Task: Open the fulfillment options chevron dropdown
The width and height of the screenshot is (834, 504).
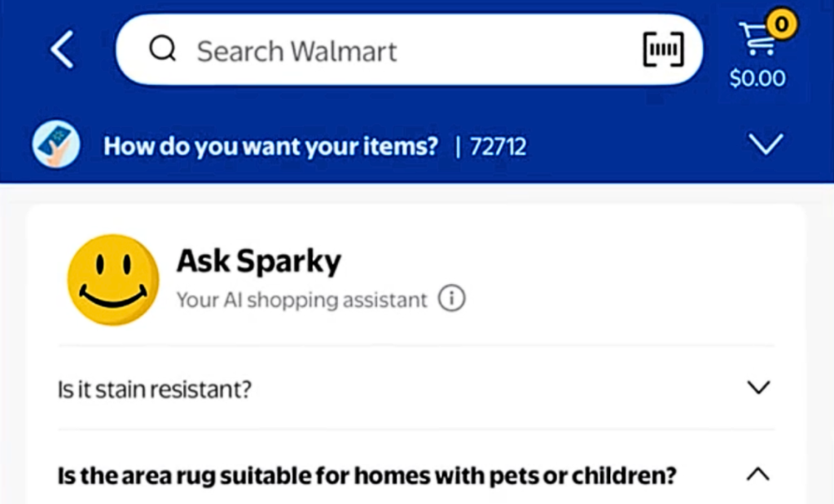Action: [766, 145]
